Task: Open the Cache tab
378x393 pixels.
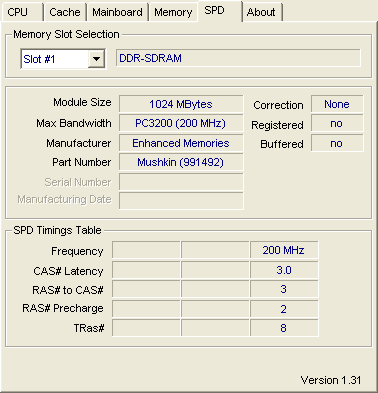Action: [x=65, y=12]
